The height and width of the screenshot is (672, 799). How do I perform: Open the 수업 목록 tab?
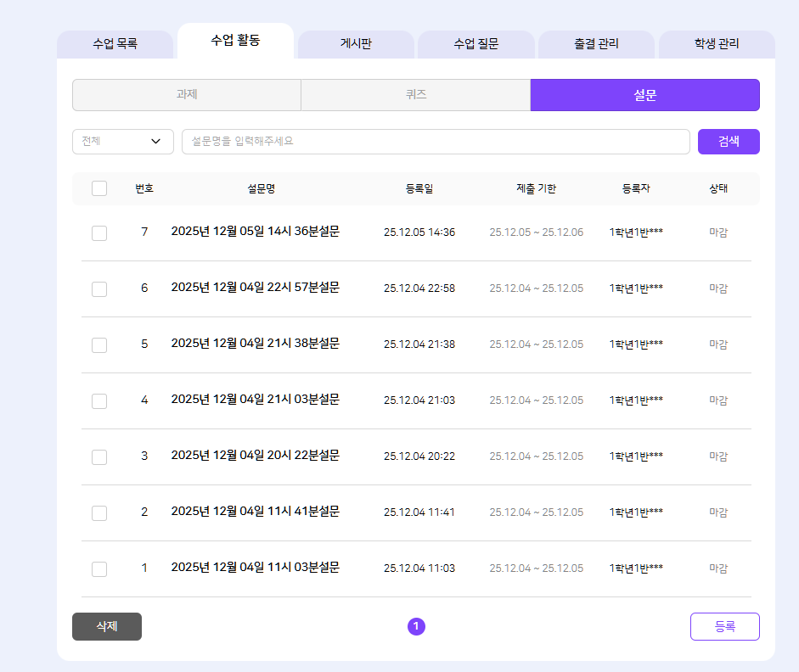coord(115,44)
